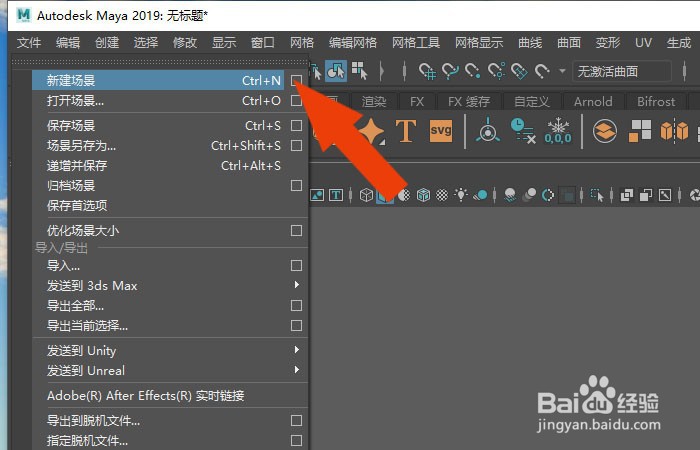
Task: Enable snap to view planes icon
Action: coord(519,71)
